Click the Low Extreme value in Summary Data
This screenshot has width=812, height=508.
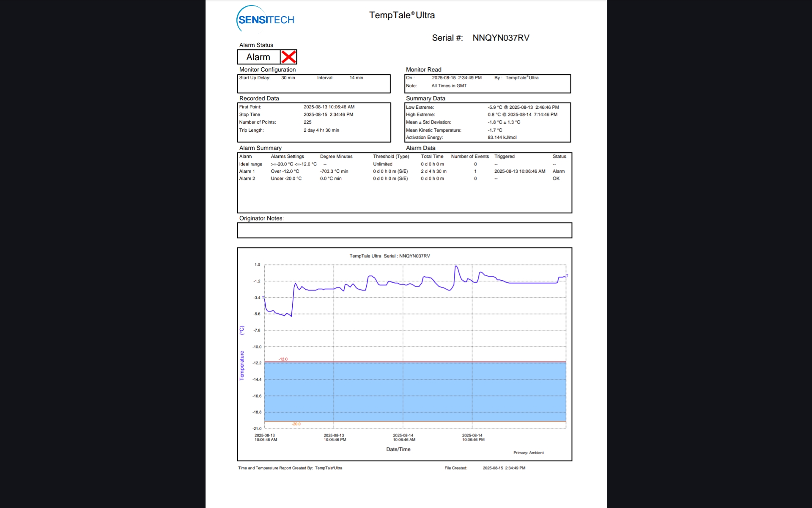pyautogui.click(x=523, y=108)
